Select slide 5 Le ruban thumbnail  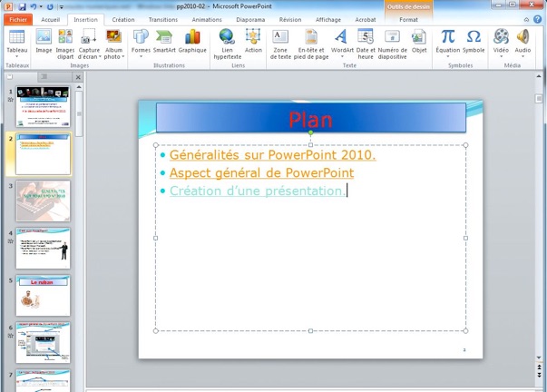[x=43, y=295]
